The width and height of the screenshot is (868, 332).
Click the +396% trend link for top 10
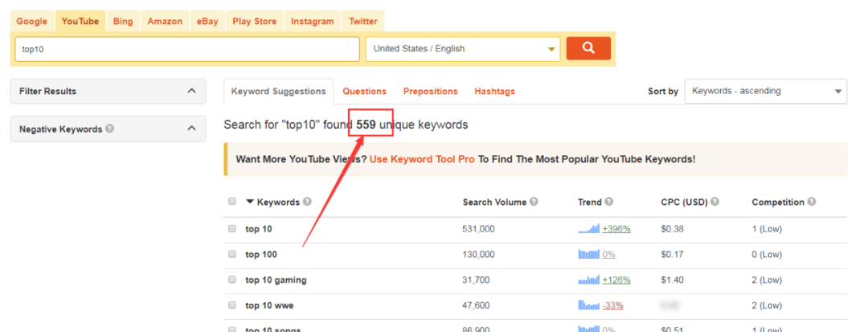(x=616, y=228)
